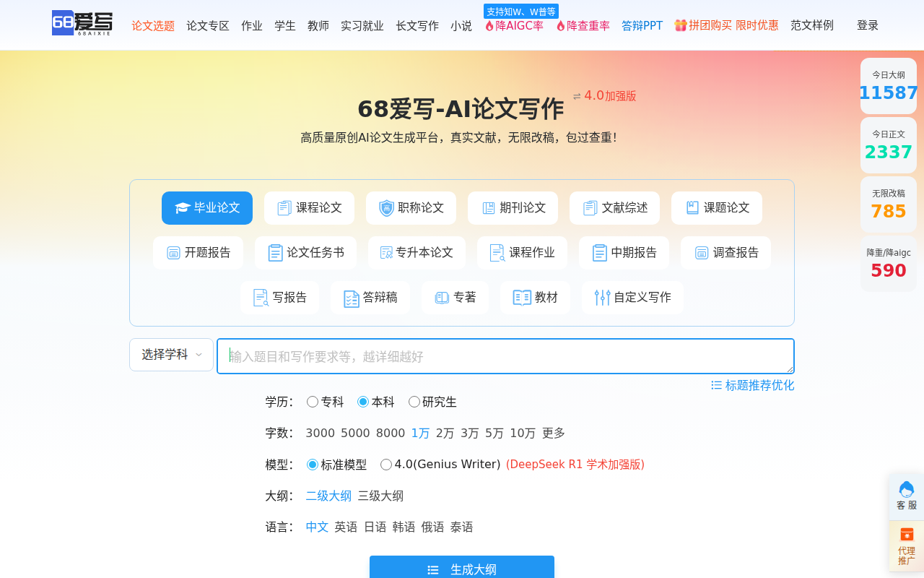Click the 开题报告 icon

[174, 253]
